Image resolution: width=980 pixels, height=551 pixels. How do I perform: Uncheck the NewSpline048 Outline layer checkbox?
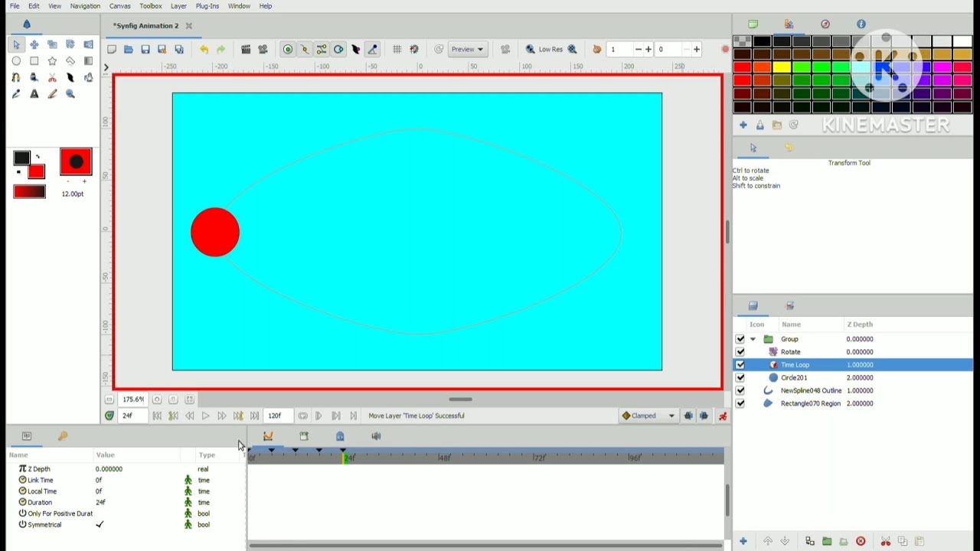(x=740, y=391)
